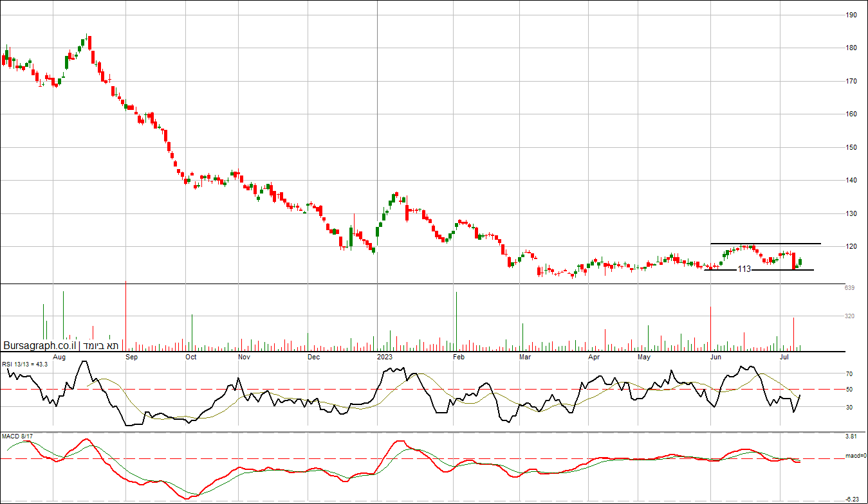Click the 113 support level label
The width and height of the screenshot is (868, 504).
coord(744,269)
